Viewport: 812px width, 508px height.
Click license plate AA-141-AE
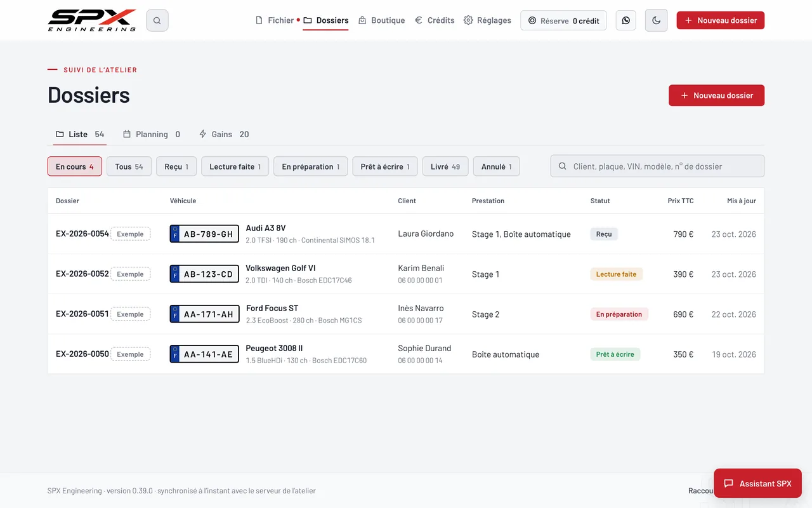204,354
